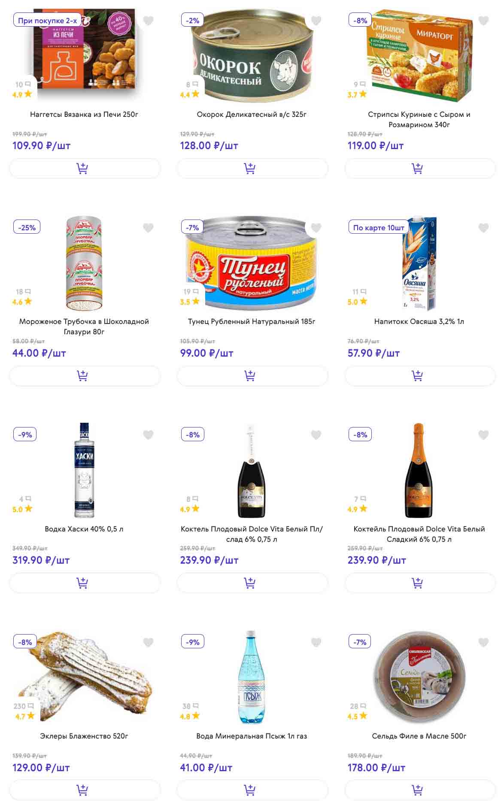Favorite the Стрипсы Куриные heart icon
The image size is (504, 812).
[x=483, y=21]
